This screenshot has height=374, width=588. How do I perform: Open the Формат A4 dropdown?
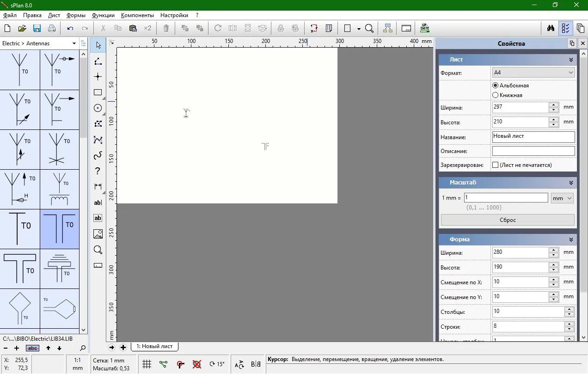click(533, 73)
